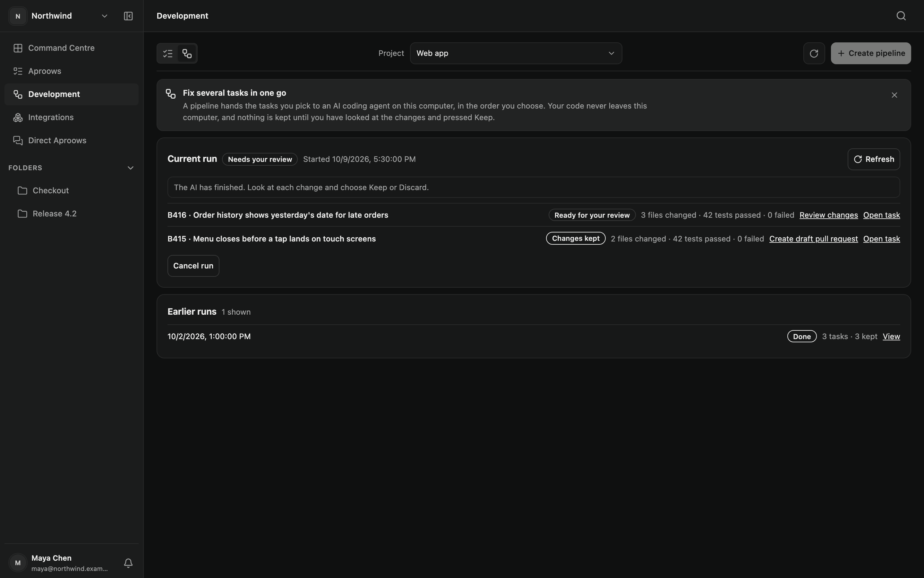
Task: Click Refresh in Current run card
Action: tap(874, 159)
